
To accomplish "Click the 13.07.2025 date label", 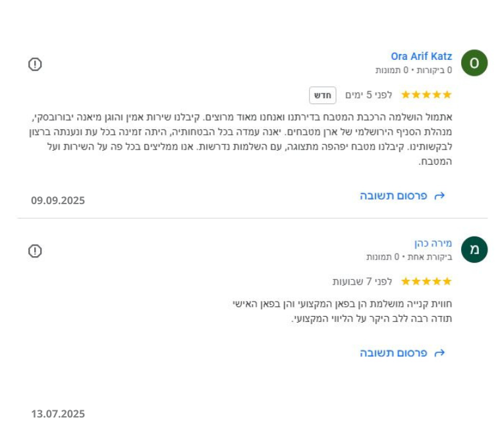I will click(58, 414).
